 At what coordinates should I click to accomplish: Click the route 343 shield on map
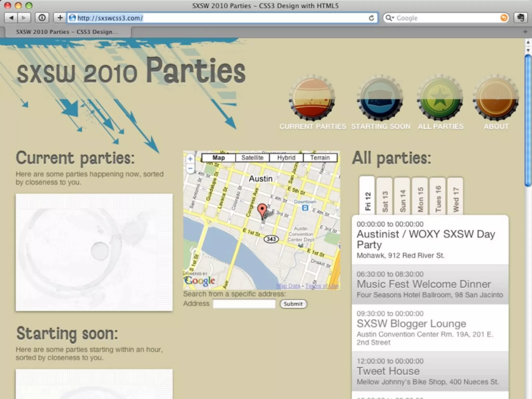coord(271,239)
